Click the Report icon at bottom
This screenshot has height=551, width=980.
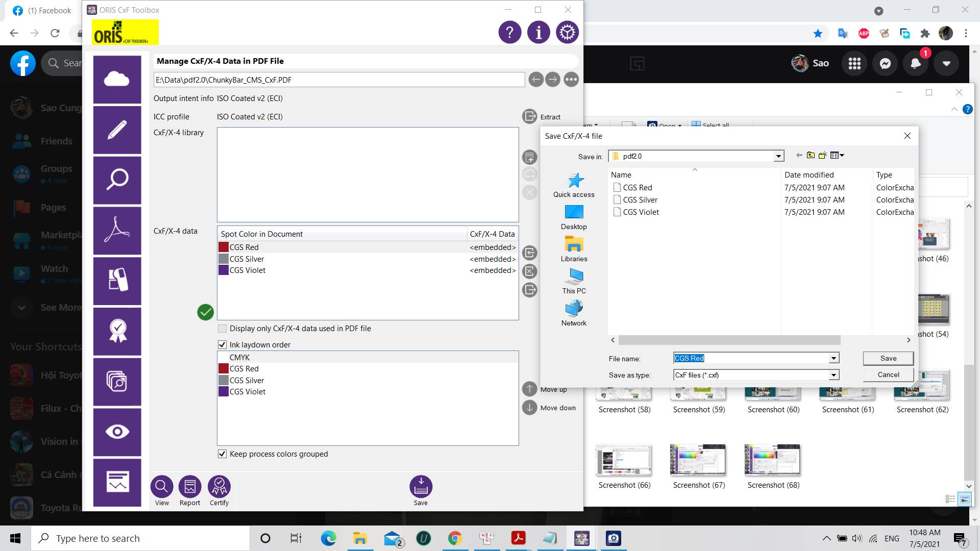click(190, 487)
